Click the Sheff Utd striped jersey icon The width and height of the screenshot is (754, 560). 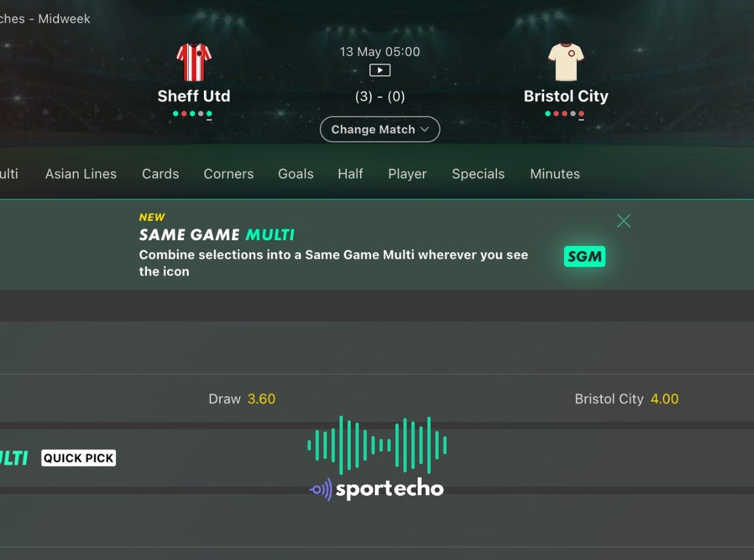(194, 62)
